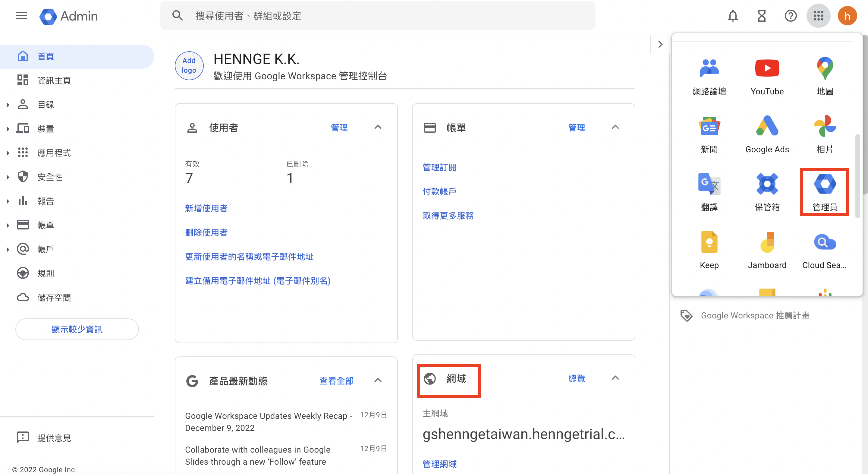This screenshot has width=868, height=474.
Task: Open the main hamburger menu
Action: (22, 16)
